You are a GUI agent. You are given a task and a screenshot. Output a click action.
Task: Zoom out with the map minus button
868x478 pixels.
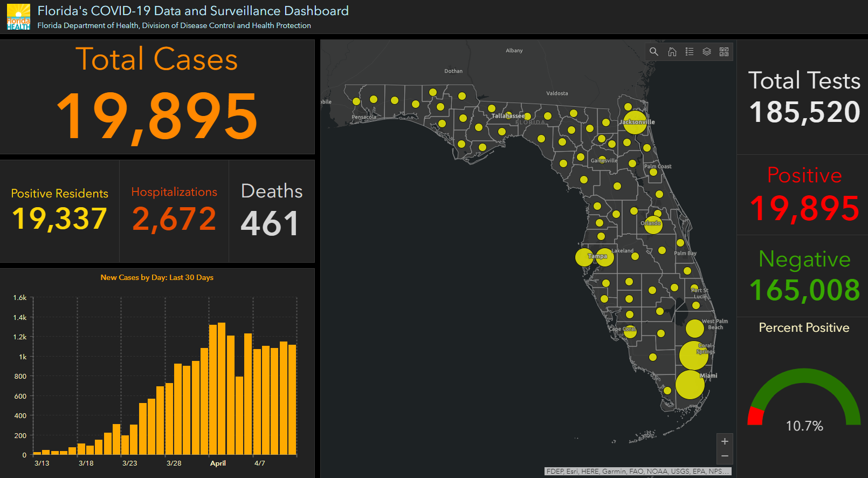pos(725,456)
